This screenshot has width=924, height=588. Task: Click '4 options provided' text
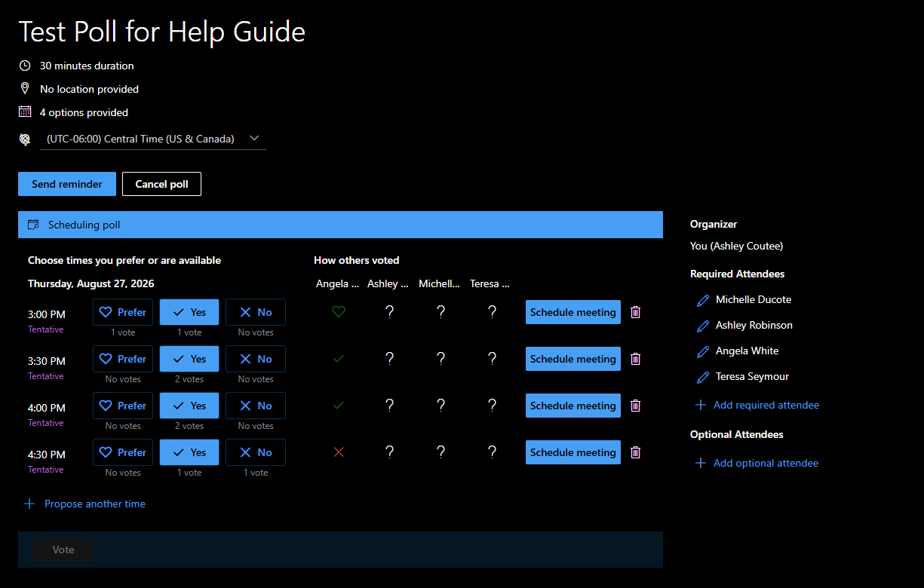(84, 112)
